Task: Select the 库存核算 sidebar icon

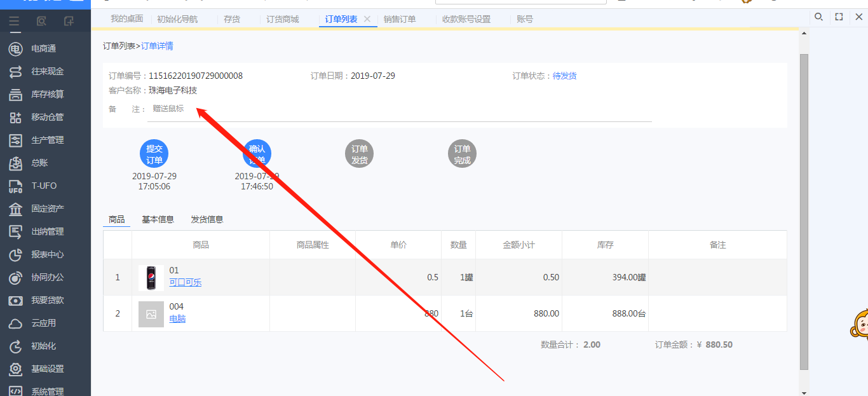Action: pos(16,94)
